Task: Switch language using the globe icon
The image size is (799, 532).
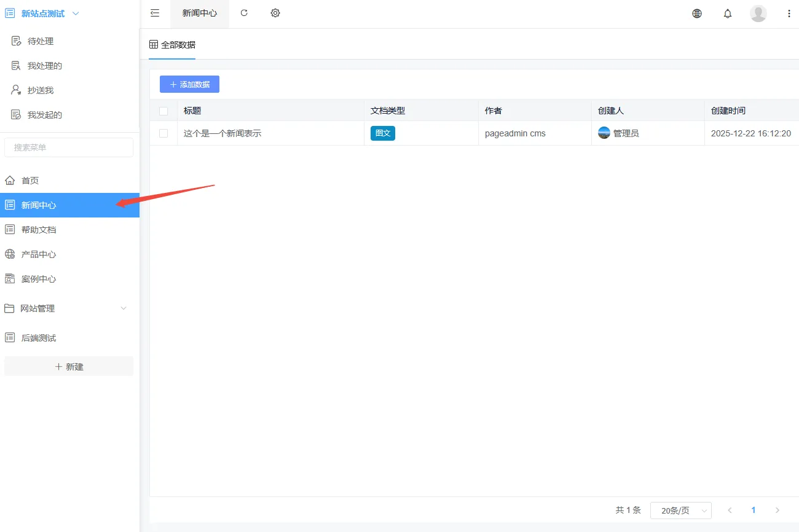Action: pos(696,13)
